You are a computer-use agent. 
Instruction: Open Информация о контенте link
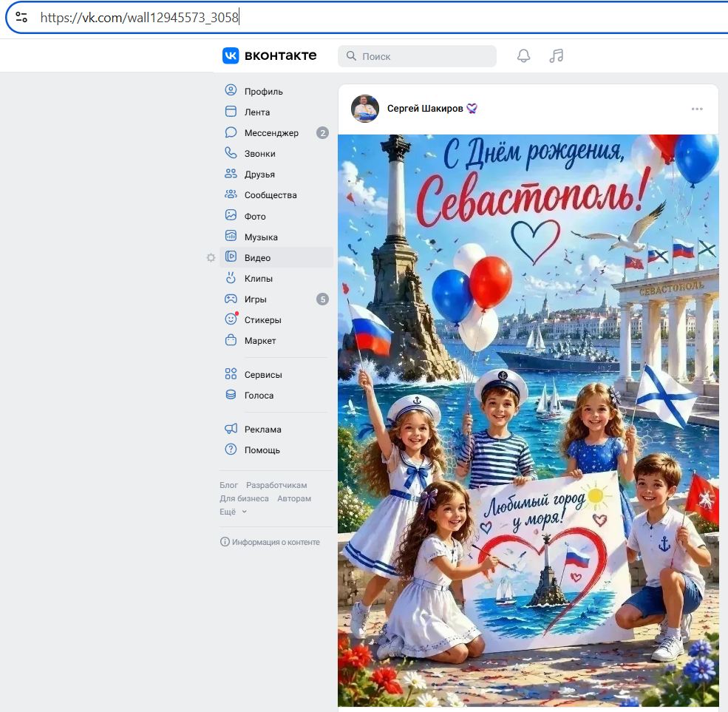(x=276, y=542)
